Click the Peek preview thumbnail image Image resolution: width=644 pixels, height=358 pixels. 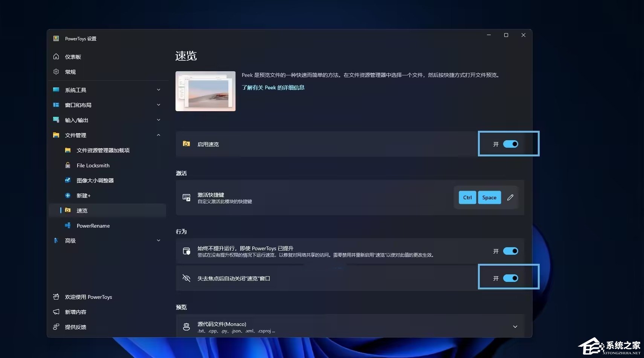coord(206,91)
